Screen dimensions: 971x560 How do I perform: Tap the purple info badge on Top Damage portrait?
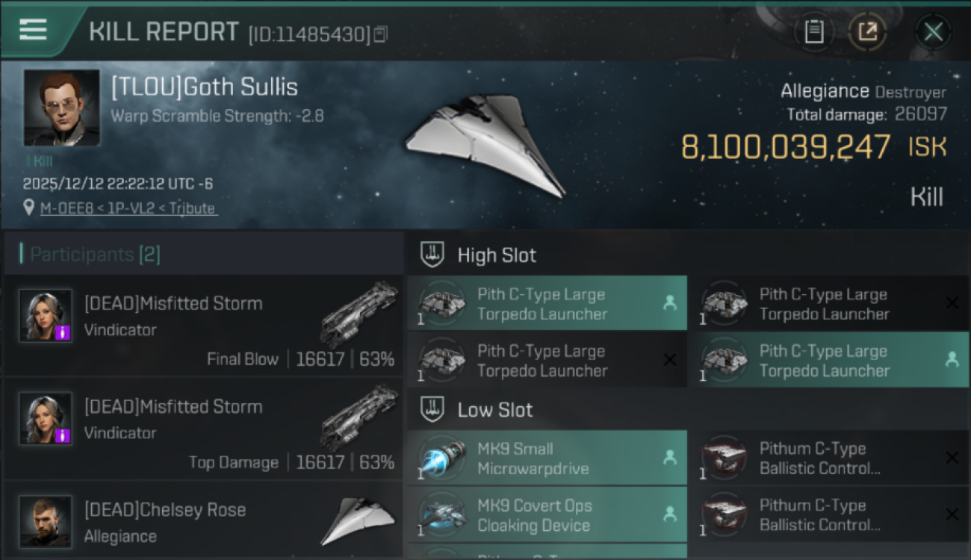point(63,435)
